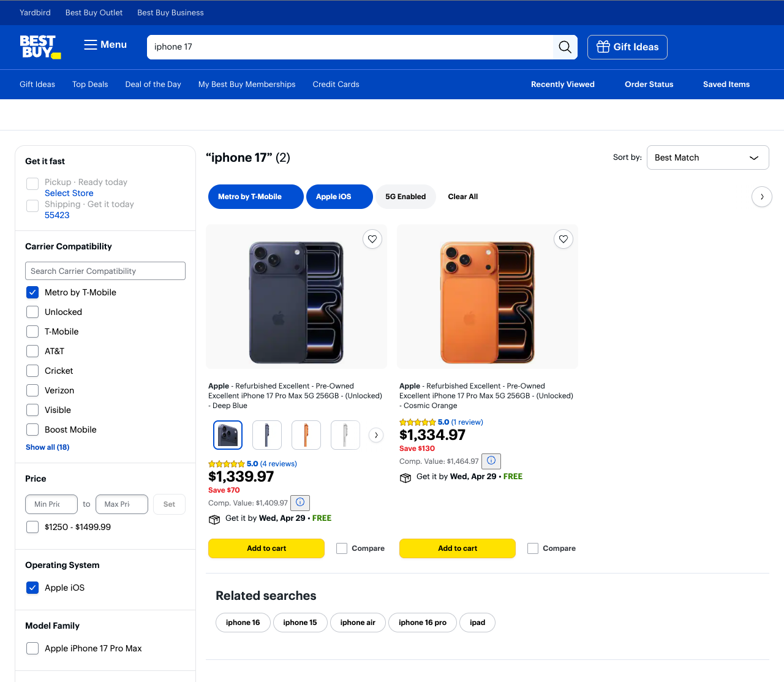This screenshot has height=682, width=784.
Task: Search related term iphone 16 pro
Action: (x=423, y=623)
